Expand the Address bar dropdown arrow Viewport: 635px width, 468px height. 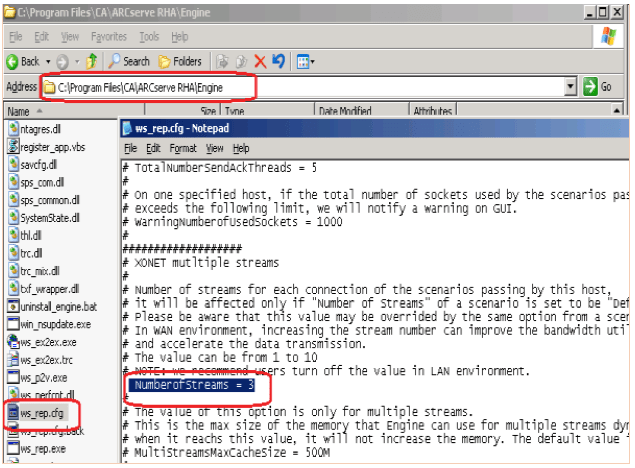(570, 87)
